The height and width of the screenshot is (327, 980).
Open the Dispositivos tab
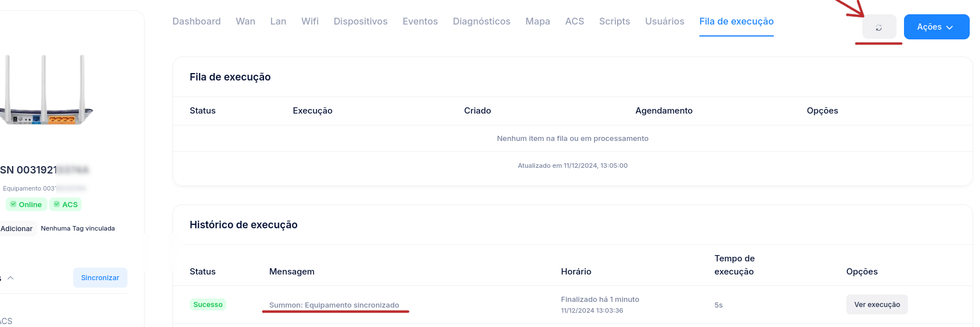(360, 21)
